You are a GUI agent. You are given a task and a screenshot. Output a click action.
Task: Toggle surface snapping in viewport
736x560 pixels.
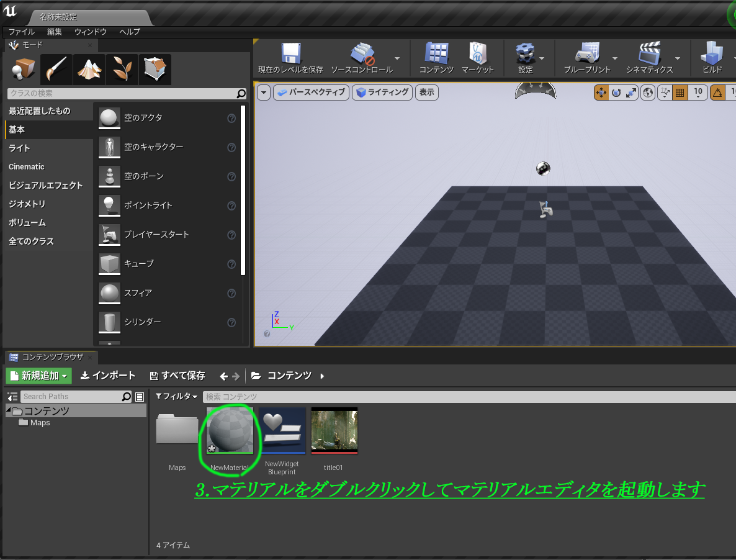(665, 93)
